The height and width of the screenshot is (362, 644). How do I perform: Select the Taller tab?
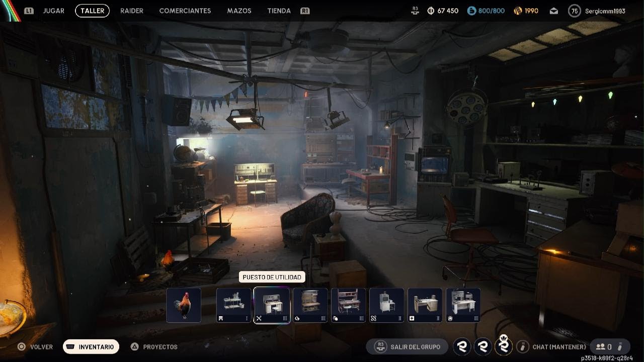tap(93, 11)
